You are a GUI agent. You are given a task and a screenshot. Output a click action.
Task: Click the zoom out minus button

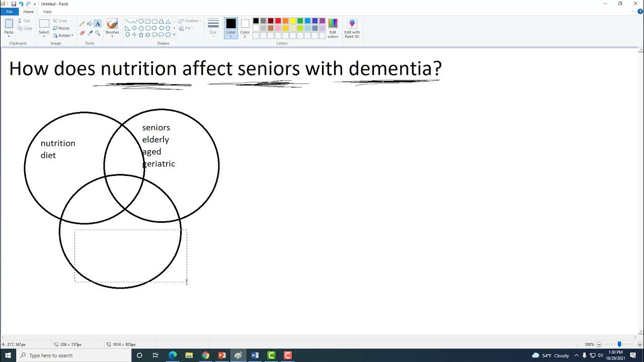pos(599,344)
